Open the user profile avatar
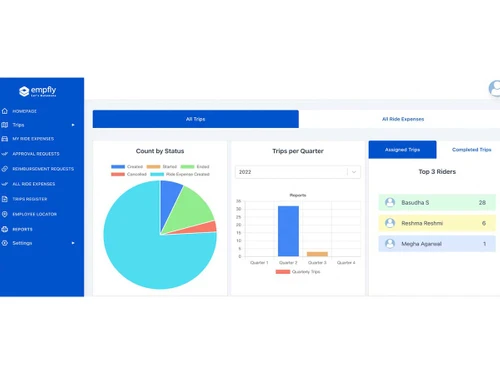This screenshot has width=500, height=375. click(495, 88)
